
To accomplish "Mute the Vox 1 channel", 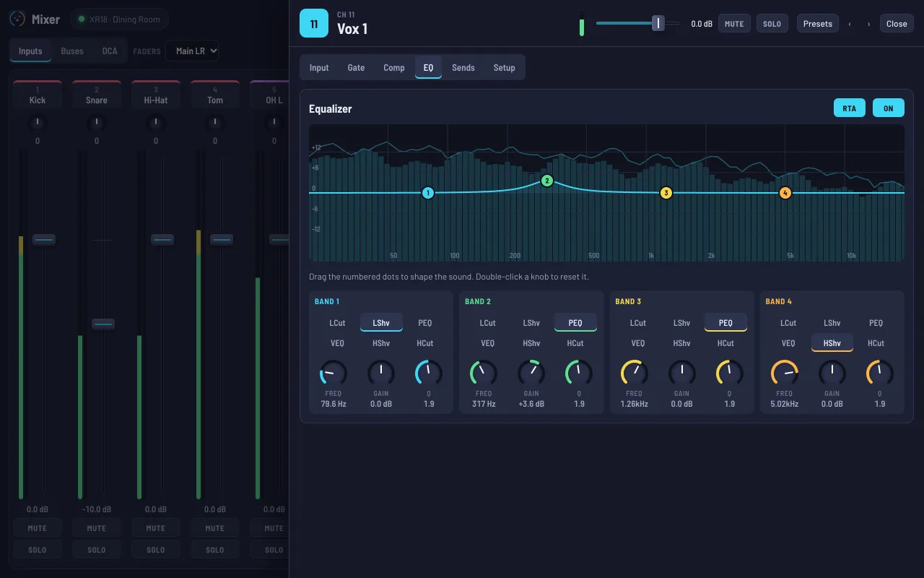I will pos(734,24).
